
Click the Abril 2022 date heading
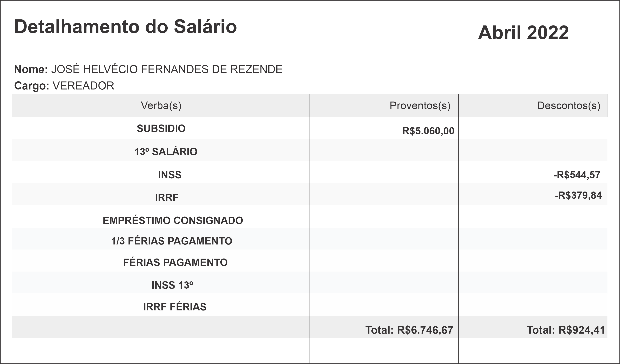pos(523,33)
